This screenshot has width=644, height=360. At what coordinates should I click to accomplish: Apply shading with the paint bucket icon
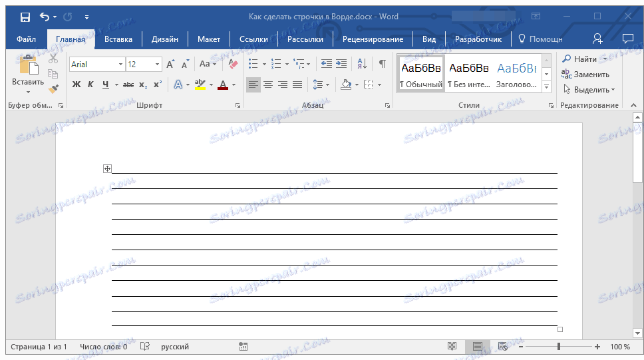tap(346, 85)
